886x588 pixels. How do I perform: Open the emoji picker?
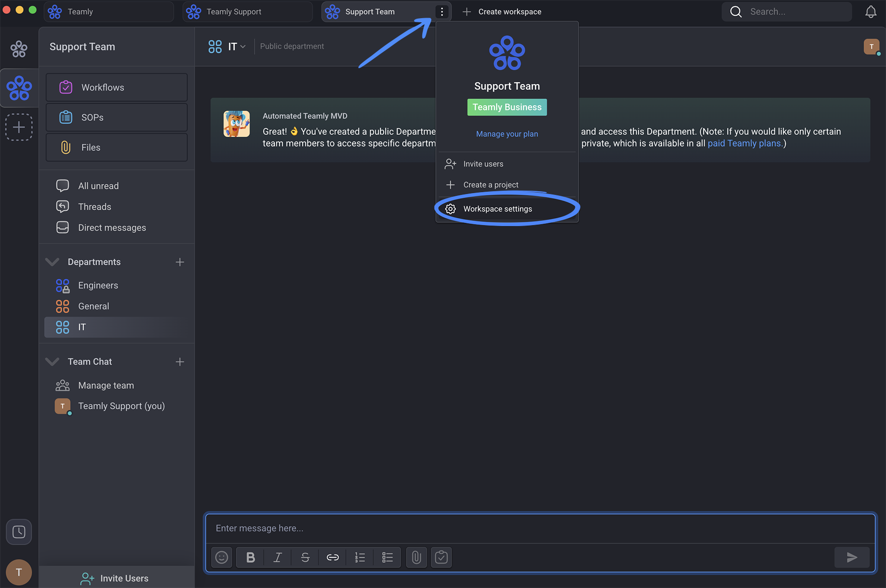pyautogui.click(x=222, y=557)
